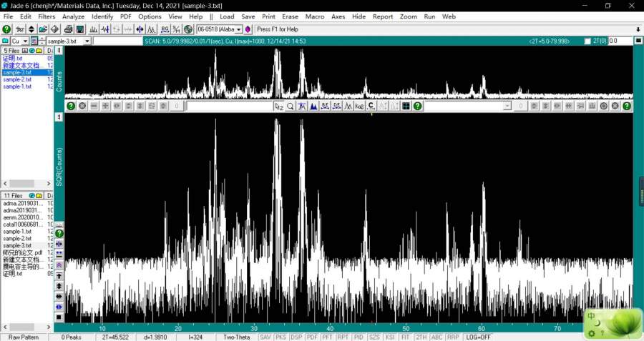Viewport: 644px width, 341px height.
Task: Click the S/M search-match icon
Action: pyautogui.click(x=176, y=29)
